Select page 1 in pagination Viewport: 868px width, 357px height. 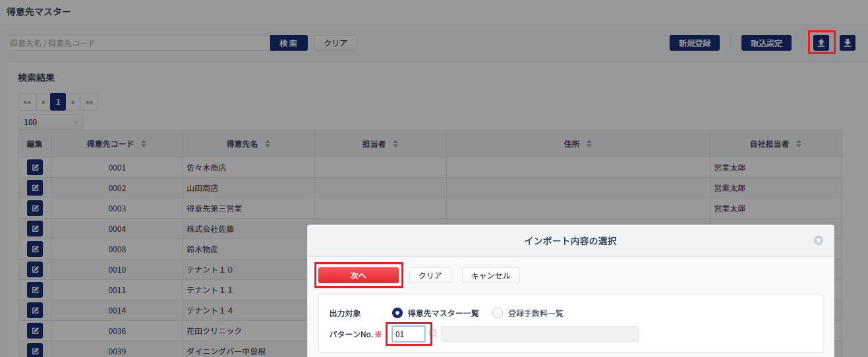coord(58,102)
